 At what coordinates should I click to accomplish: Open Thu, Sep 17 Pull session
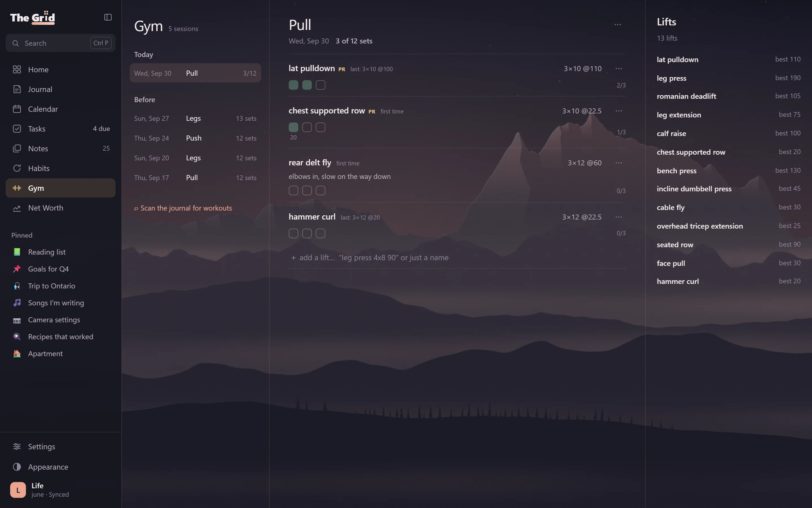coord(195,178)
